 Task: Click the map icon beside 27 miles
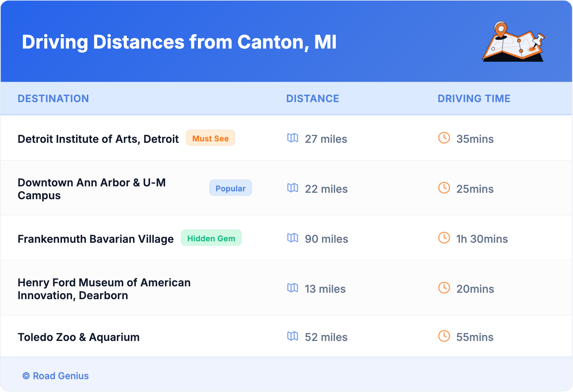point(293,138)
